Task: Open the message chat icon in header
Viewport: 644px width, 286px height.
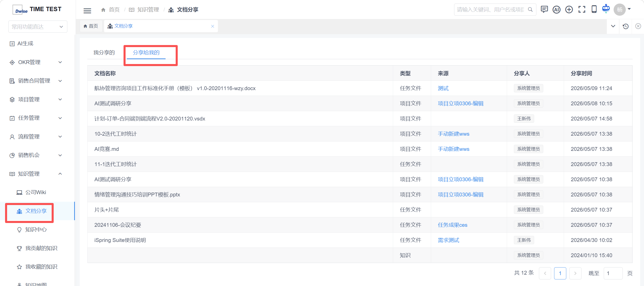Action: tap(544, 10)
